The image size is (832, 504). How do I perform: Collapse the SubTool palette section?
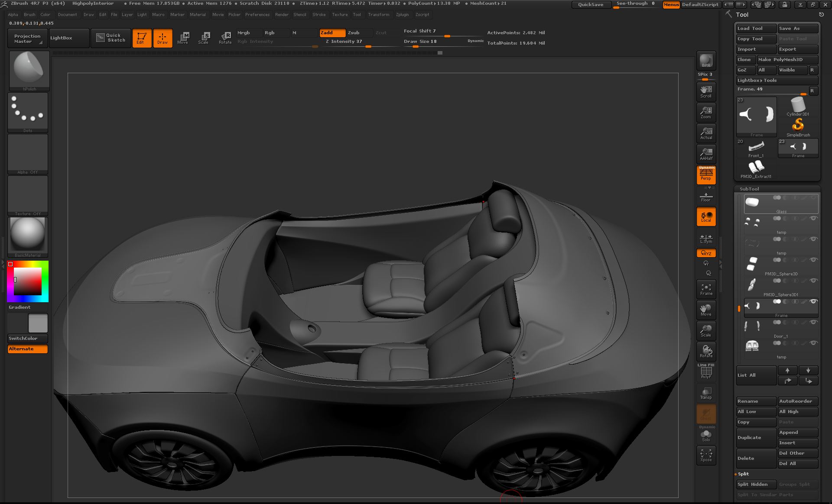749,189
